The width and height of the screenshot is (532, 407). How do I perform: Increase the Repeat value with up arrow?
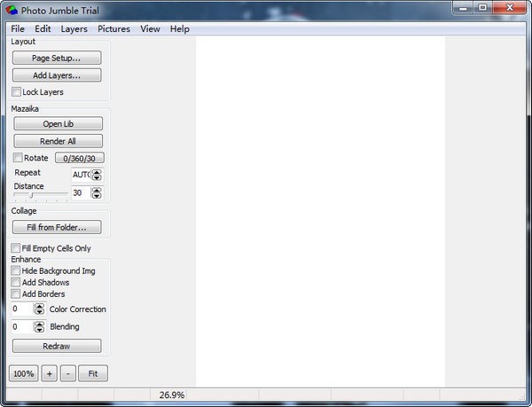pyautogui.click(x=97, y=172)
